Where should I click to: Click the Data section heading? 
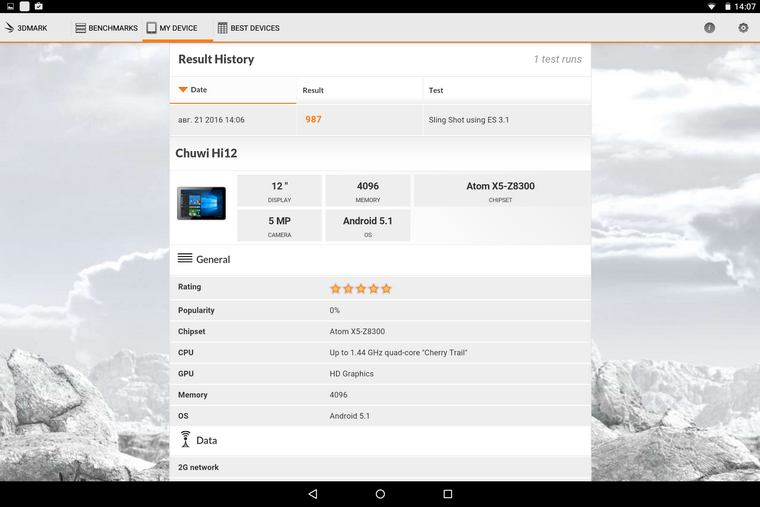206,441
